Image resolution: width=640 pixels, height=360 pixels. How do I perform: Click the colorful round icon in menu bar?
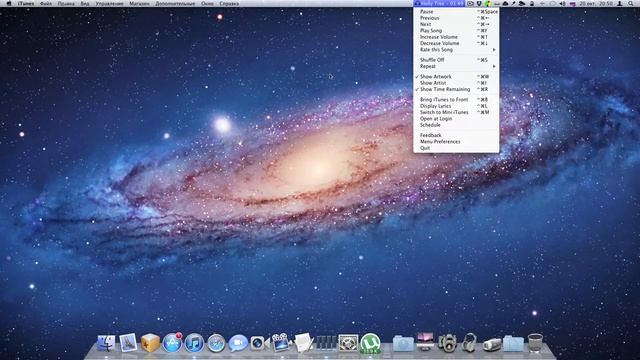(x=487, y=3)
